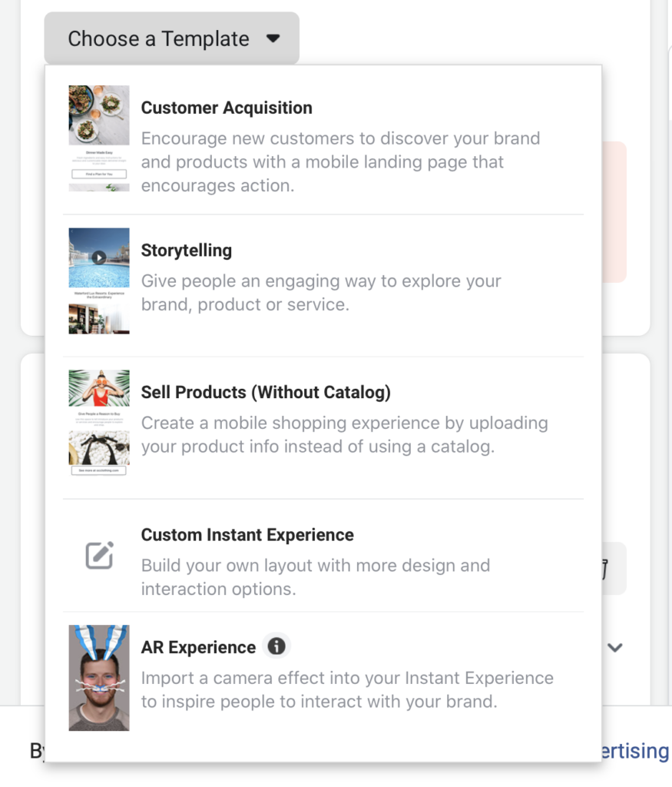Pick the Custom Instant Experience option
The width and height of the screenshot is (672, 787).
pyautogui.click(x=247, y=534)
